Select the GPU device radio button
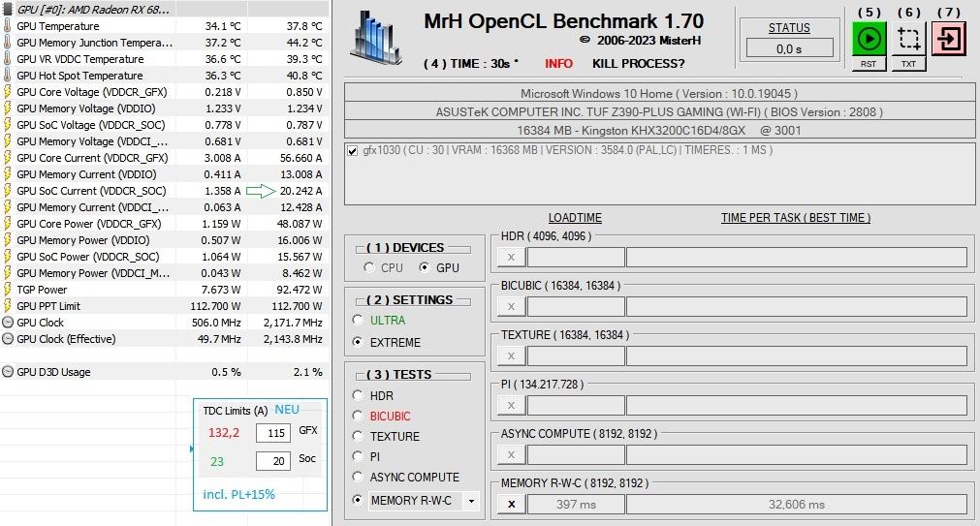The width and height of the screenshot is (980, 526). click(425, 267)
